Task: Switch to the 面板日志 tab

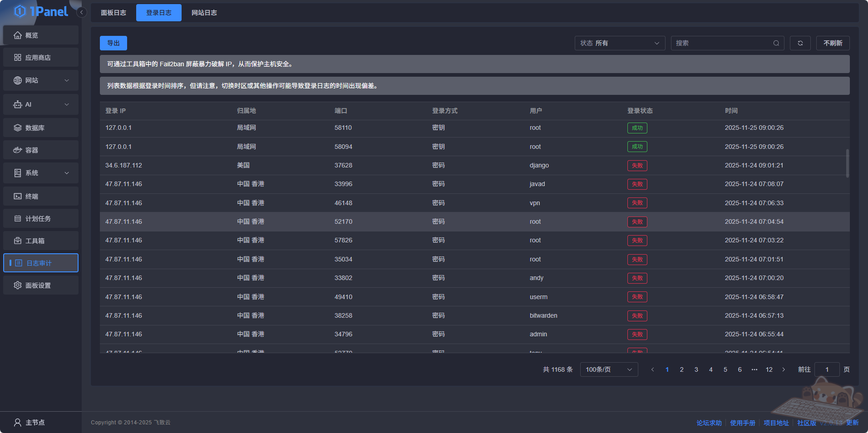Action: pos(113,13)
